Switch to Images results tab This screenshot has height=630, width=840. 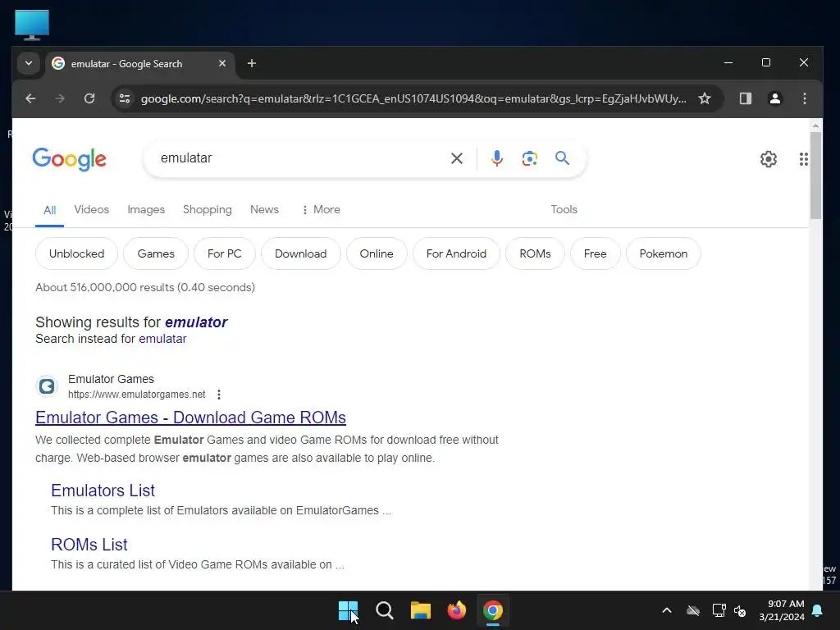click(146, 209)
